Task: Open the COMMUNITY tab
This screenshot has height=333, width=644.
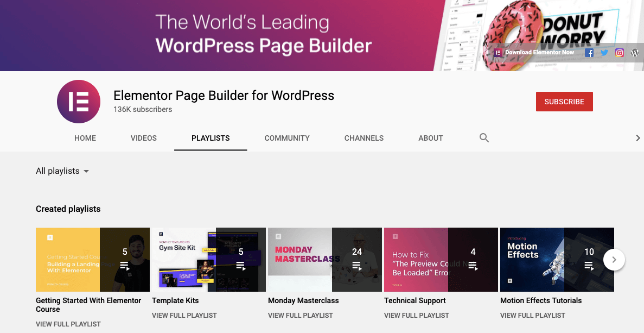Action: tap(287, 138)
